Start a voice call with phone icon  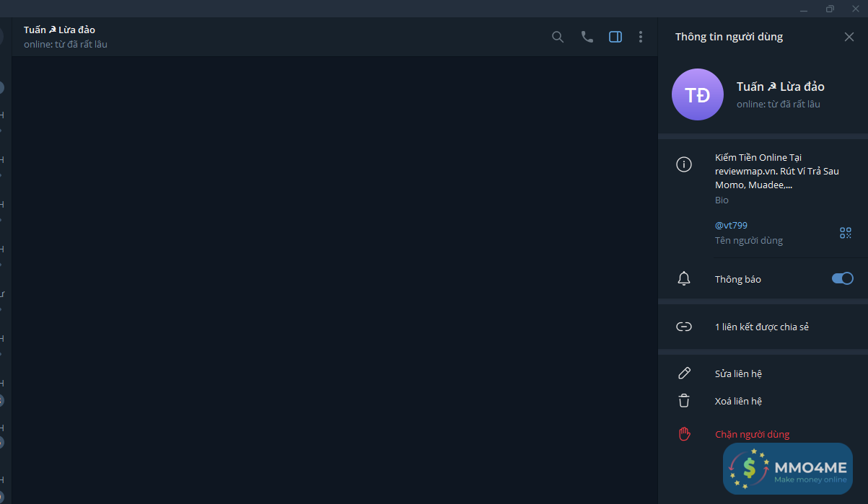click(587, 37)
